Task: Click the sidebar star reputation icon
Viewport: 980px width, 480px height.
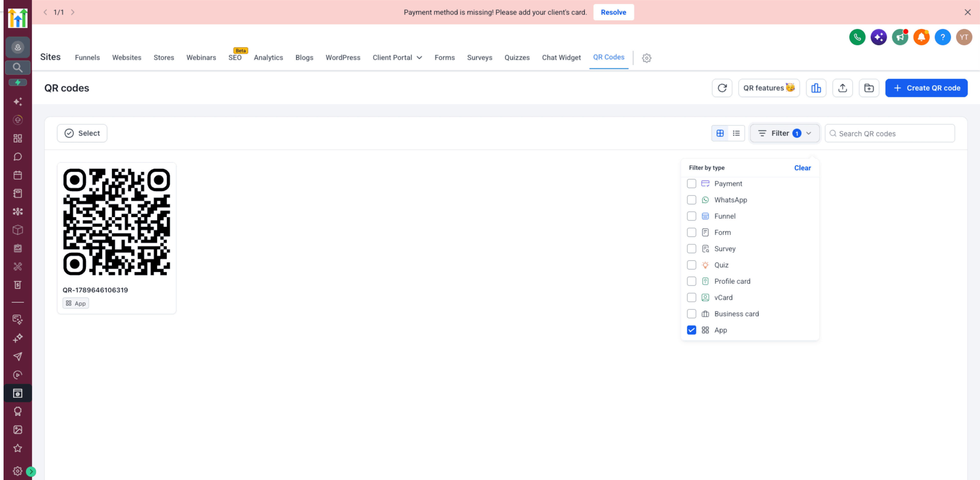Action: tap(18, 448)
